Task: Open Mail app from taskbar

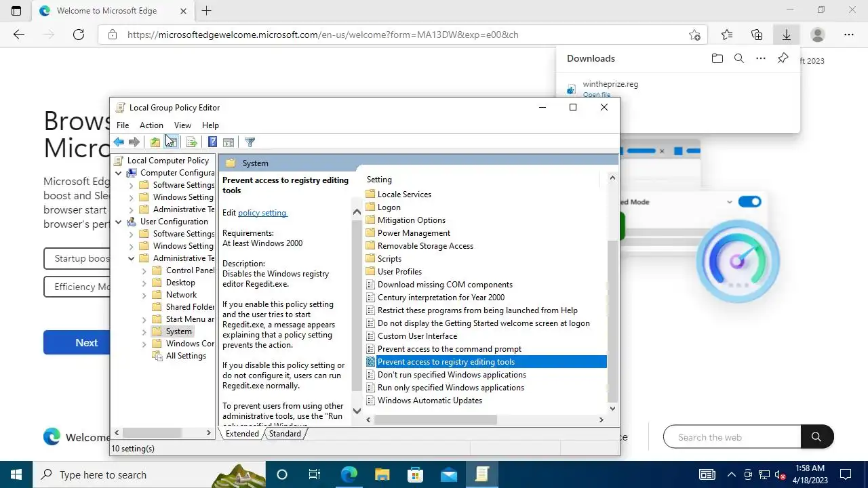Action: 448,474
